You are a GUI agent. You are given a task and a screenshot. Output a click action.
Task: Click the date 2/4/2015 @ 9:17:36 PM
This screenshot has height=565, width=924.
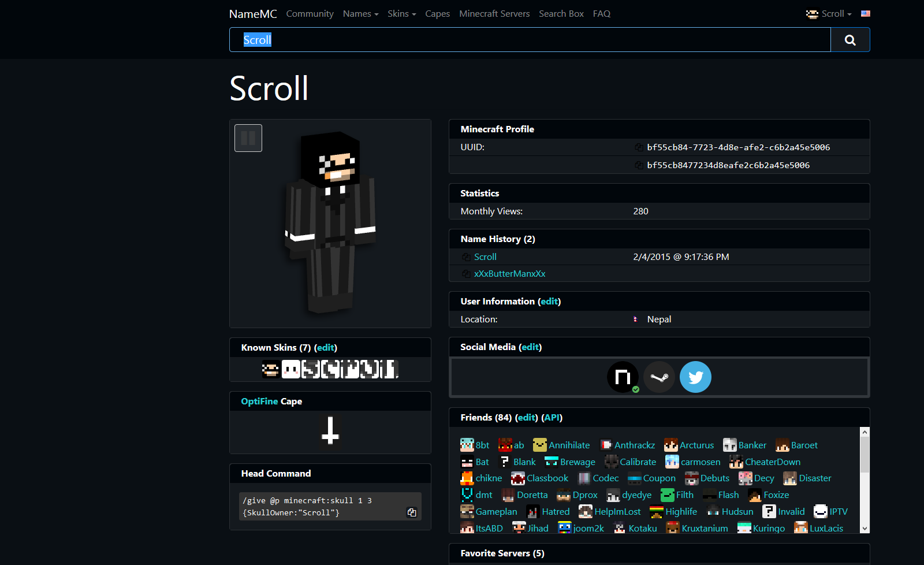(x=681, y=257)
